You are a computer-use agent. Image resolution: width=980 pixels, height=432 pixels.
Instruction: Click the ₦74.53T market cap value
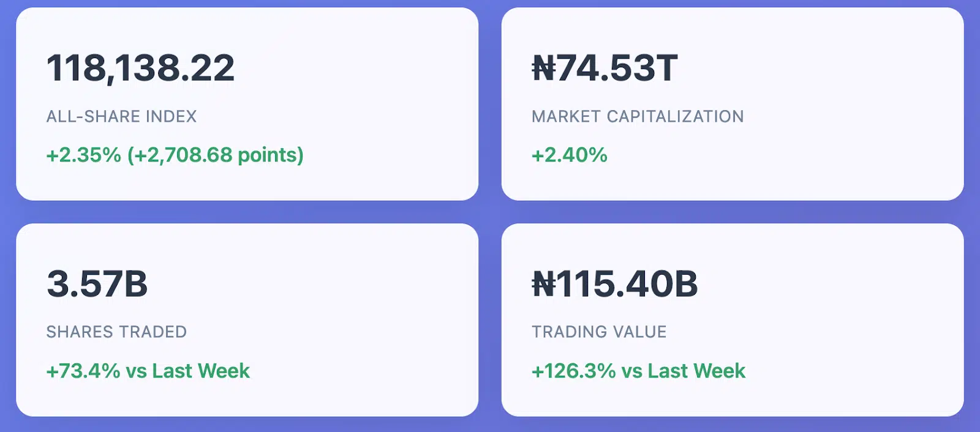click(605, 68)
